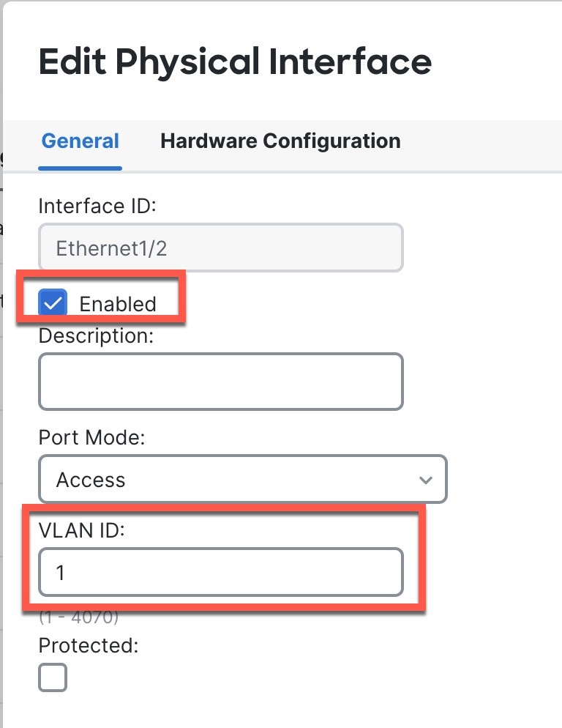The image size is (562, 728).
Task: Click the chevron arrow on the Port Mode selector
Action: [427, 480]
